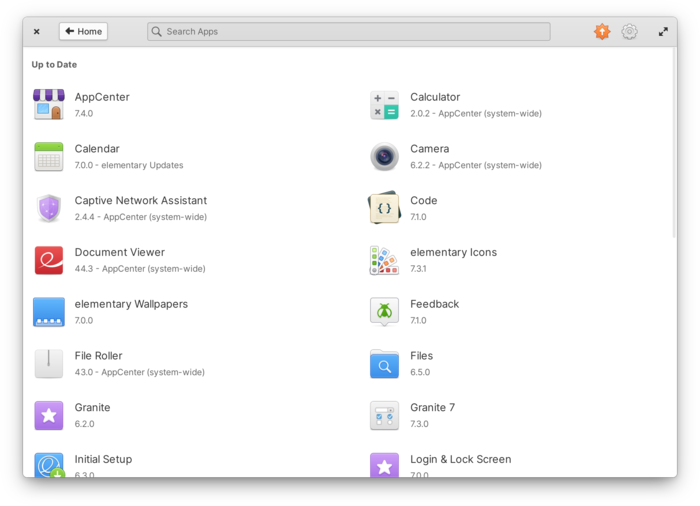Click the Granite 7 widgets icon
Image resolution: width=700 pixels, height=506 pixels.
point(384,415)
